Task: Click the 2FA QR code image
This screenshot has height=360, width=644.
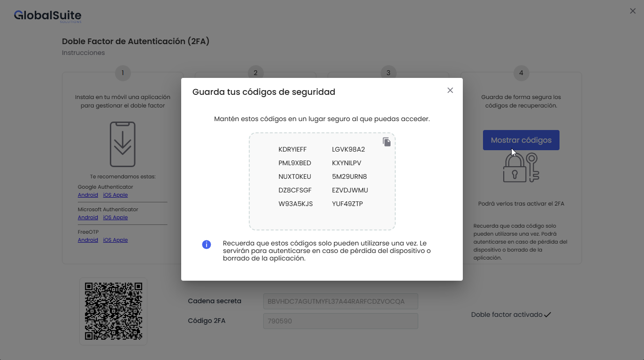Action: point(113,311)
